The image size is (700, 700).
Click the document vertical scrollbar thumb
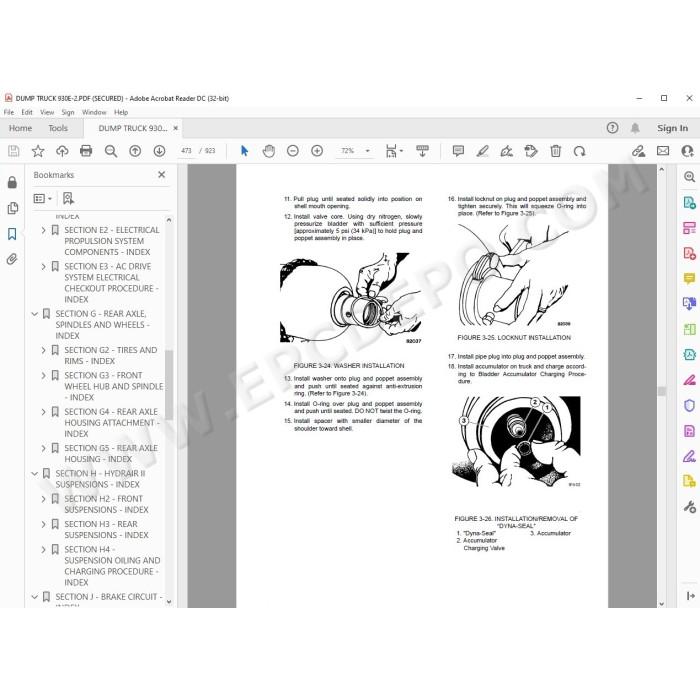tap(662, 391)
